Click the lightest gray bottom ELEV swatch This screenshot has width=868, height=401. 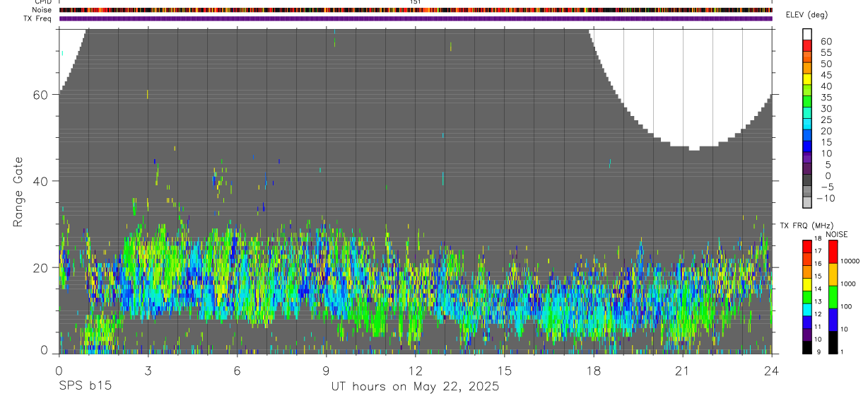tap(807, 202)
